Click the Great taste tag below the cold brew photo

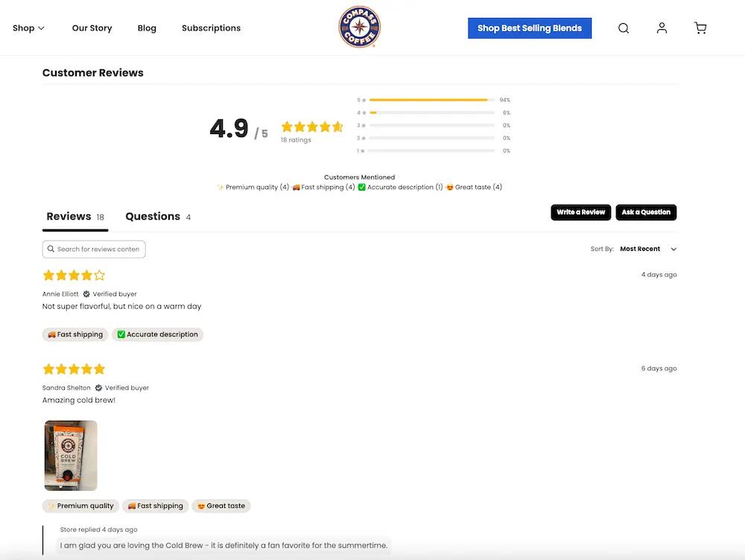[221, 506]
